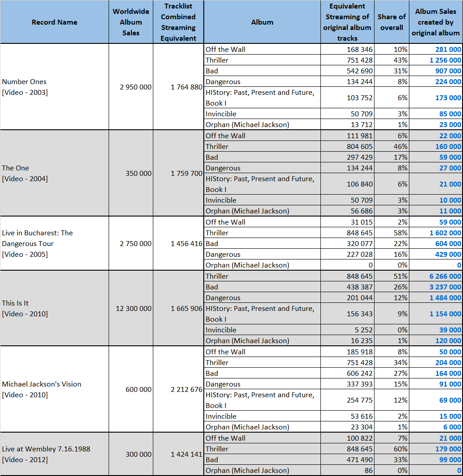
Task: Select the 1 424 141 streaming cell
Action: (x=178, y=454)
